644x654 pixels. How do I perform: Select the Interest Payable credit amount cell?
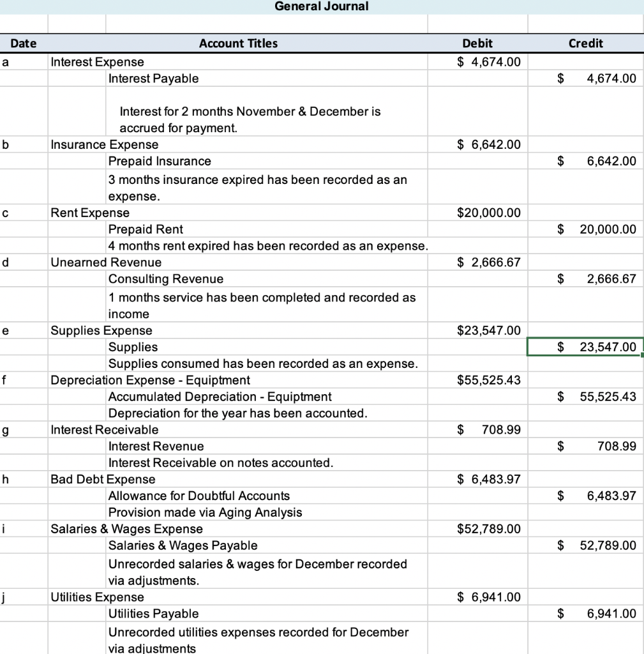coord(585,78)
